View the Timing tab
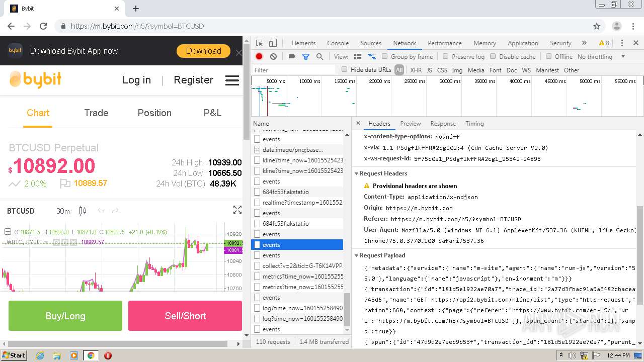The image size is (644, 362). coord(474,123)
